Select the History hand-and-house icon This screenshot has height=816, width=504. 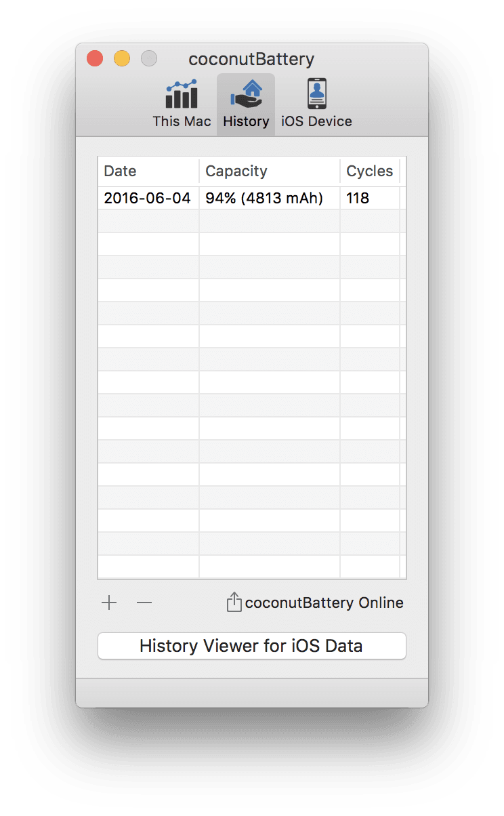[x=246, y=94]
